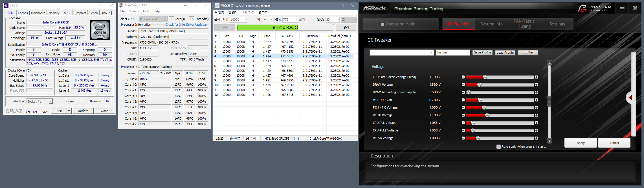Viewport: 644px width, 188px height.
Task: Click the CPU-Z title bar app icon
Action: point(7,5)
